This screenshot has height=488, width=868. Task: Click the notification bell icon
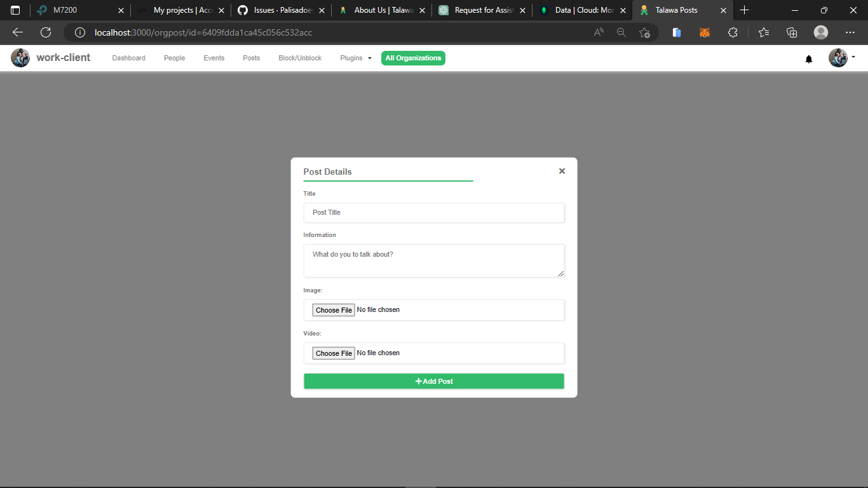click(x=808, y=58)
